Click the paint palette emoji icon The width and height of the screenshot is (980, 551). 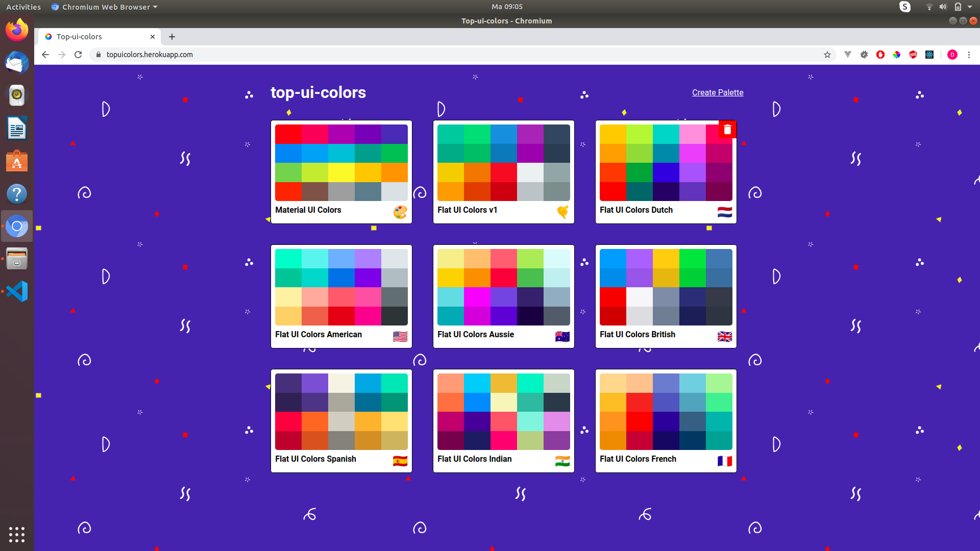[400, 212]
